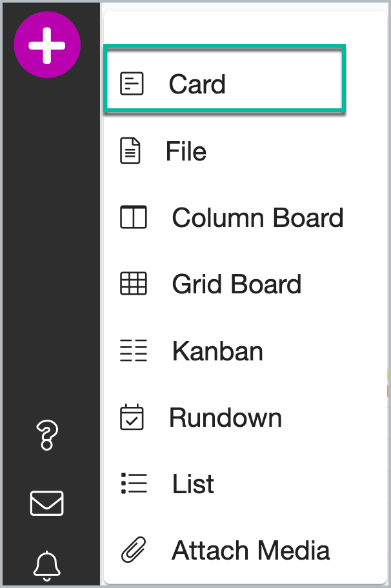The image size is (391, 588).
Task: Click the Column Board layout icon
Action: (x=133, y=217)
